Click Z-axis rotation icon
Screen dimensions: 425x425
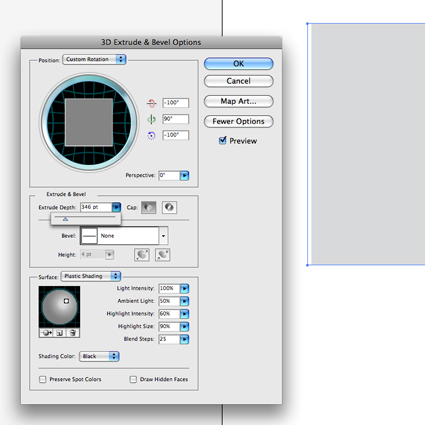(152, 135)
